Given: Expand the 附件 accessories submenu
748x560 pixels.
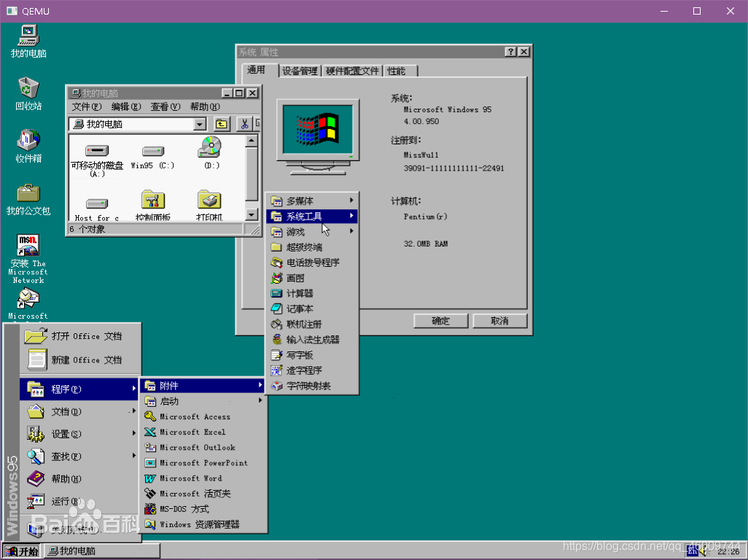Looking at the screenshot, I should (x=203, y=386).
